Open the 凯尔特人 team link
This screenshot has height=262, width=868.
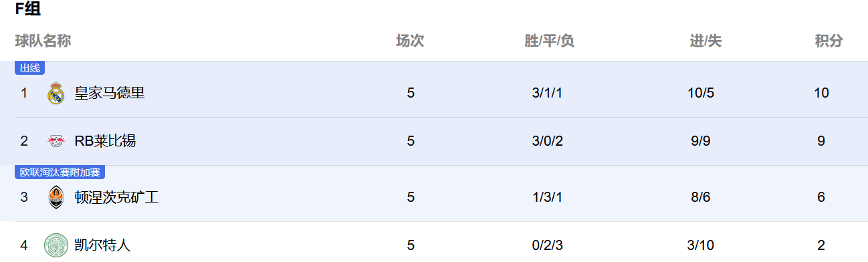pyautogui.click(x=103, y=245)
